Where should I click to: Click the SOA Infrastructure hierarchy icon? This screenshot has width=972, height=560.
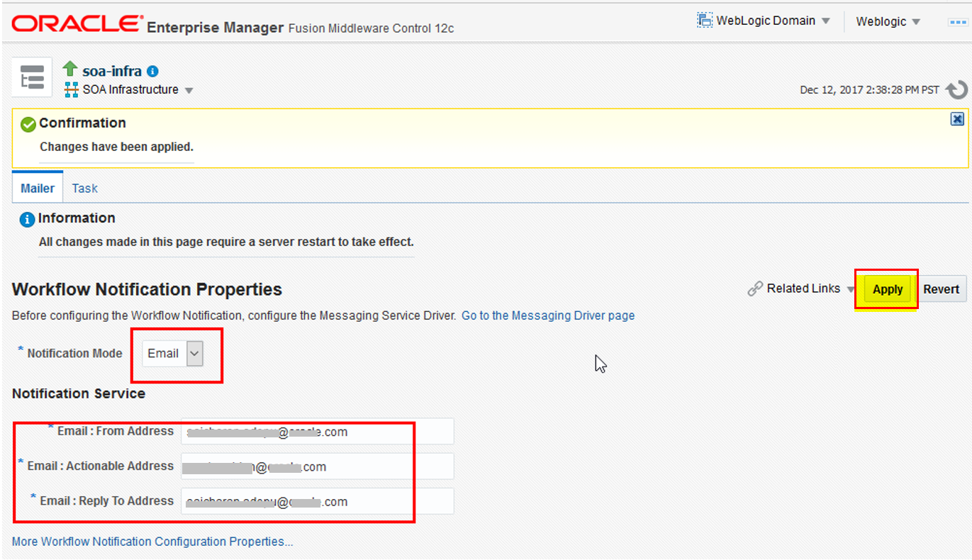71,90
